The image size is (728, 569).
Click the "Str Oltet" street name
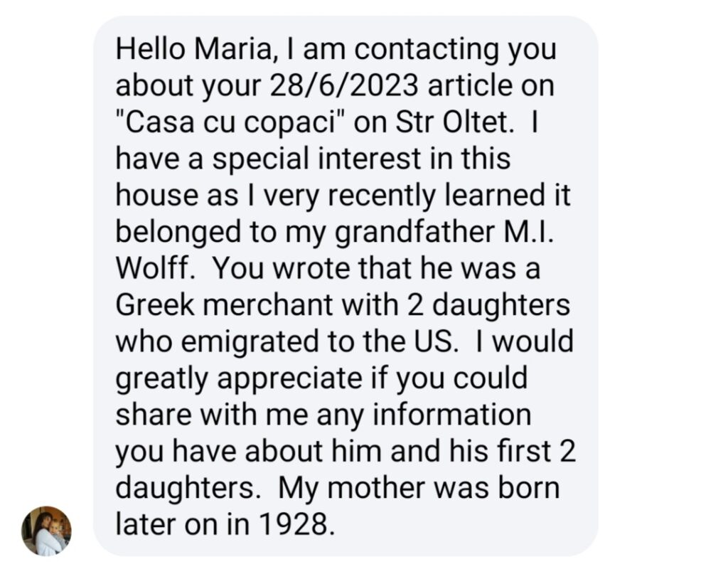(454, 122)
